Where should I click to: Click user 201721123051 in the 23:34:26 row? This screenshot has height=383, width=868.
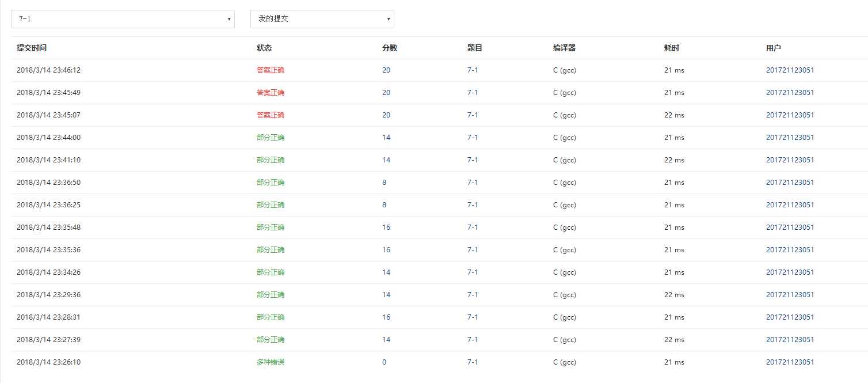[x=790, y=272]
